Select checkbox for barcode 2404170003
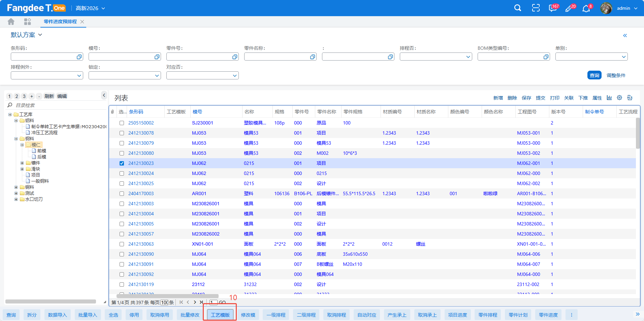The image size is (644, 321). (x=122, y=193)
